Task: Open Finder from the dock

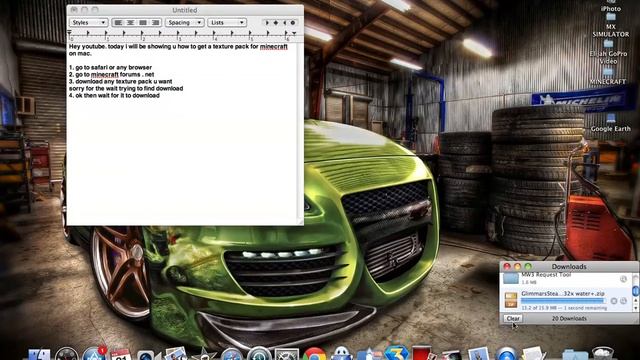Action: (x=39, y=354)
